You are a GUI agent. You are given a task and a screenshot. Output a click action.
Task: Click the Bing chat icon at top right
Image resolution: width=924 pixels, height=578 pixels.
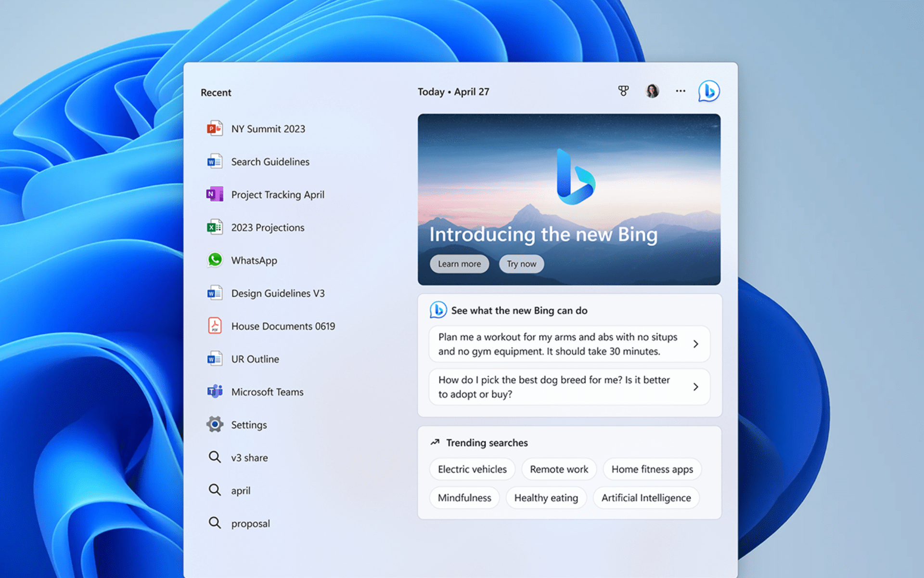(709, 91)
